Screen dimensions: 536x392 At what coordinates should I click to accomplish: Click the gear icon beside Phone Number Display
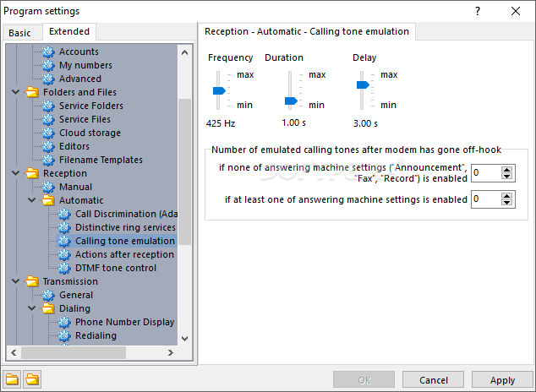(64, 322)
